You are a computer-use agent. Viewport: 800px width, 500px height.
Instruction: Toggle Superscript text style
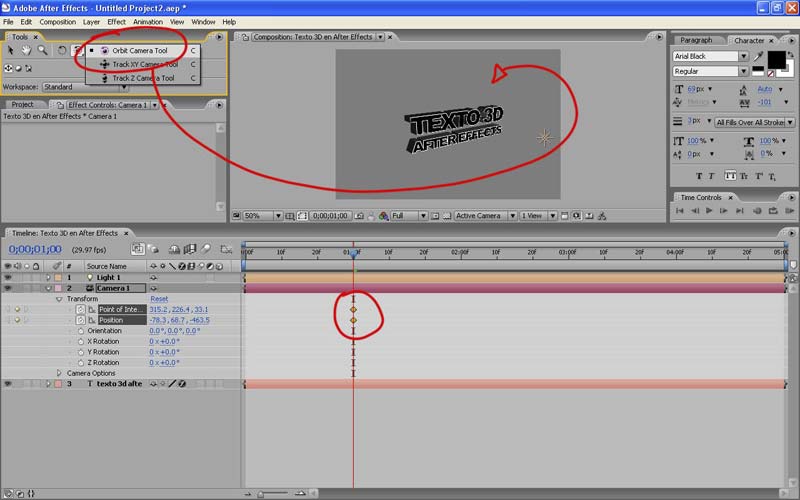pyautogui.click(x=759, y=176)
